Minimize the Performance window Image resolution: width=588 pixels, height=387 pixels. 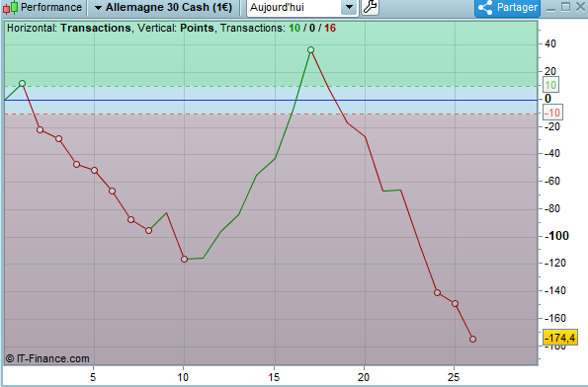[x=550, y=8]
